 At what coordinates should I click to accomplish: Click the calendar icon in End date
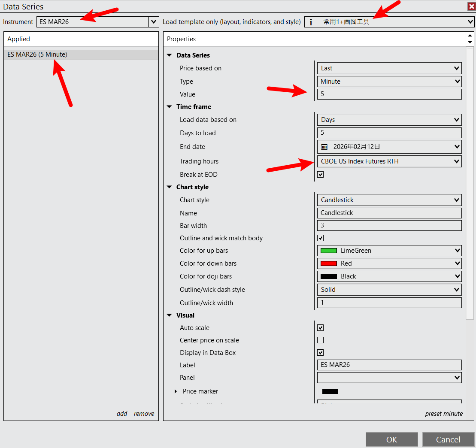[324, 147]
